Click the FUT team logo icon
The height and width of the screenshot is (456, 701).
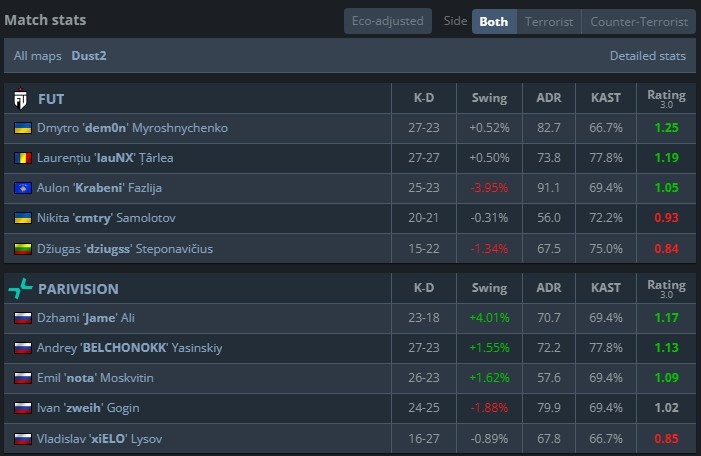21,99
